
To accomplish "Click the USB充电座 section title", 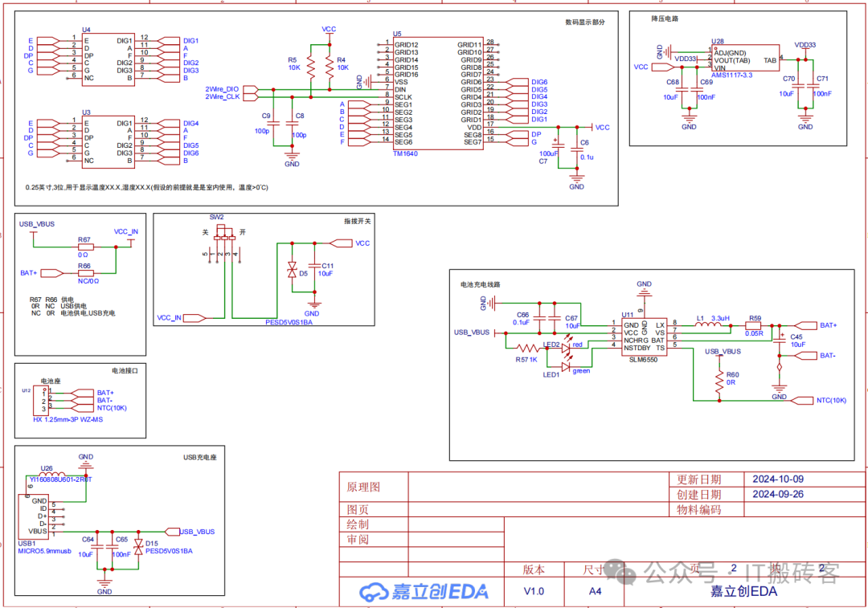I will pos(200,458).
